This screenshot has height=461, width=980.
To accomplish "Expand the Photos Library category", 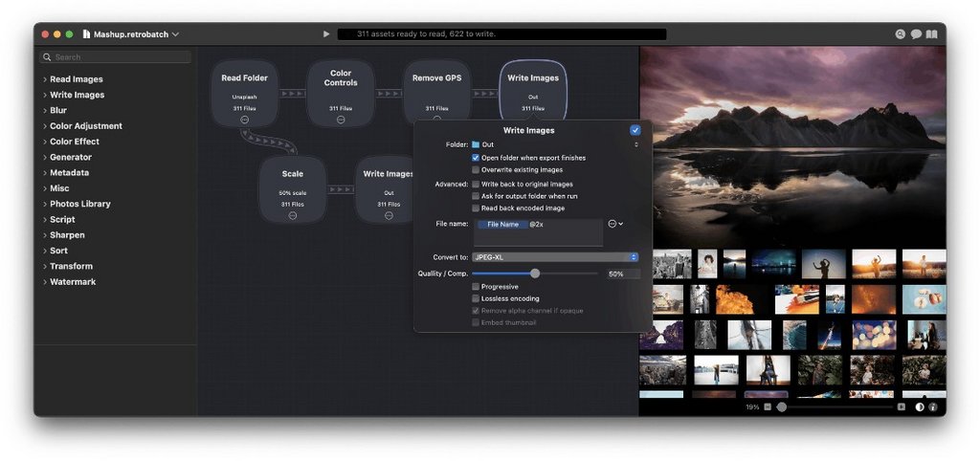I will (45, 205).
